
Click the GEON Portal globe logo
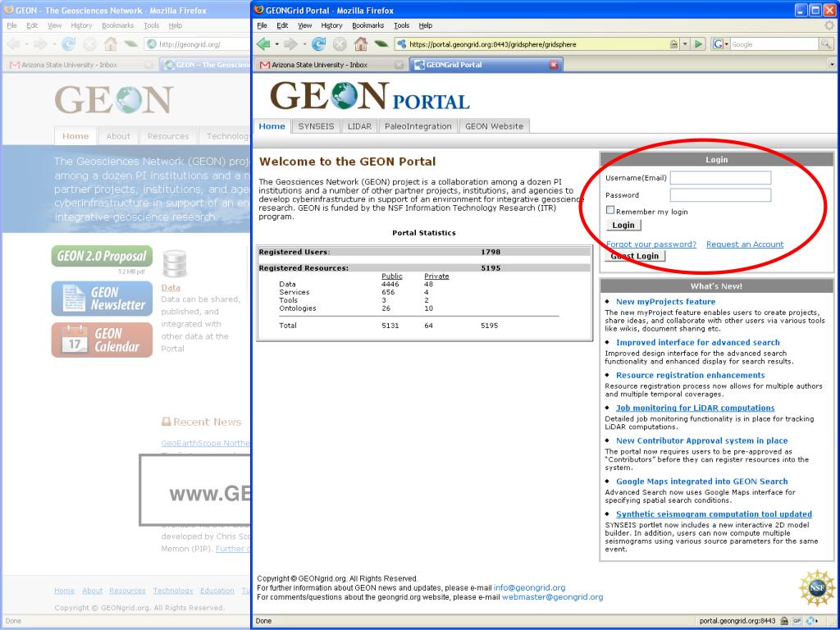tap(344, 96)
